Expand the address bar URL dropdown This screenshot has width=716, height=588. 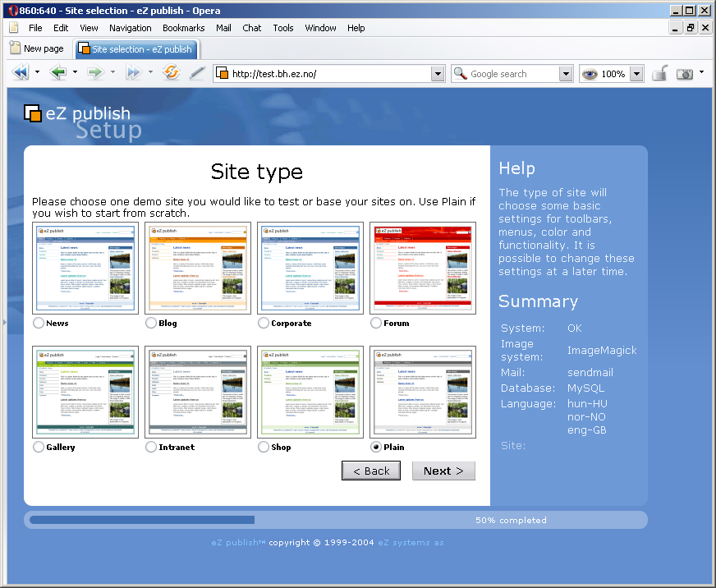pos(438,74)
